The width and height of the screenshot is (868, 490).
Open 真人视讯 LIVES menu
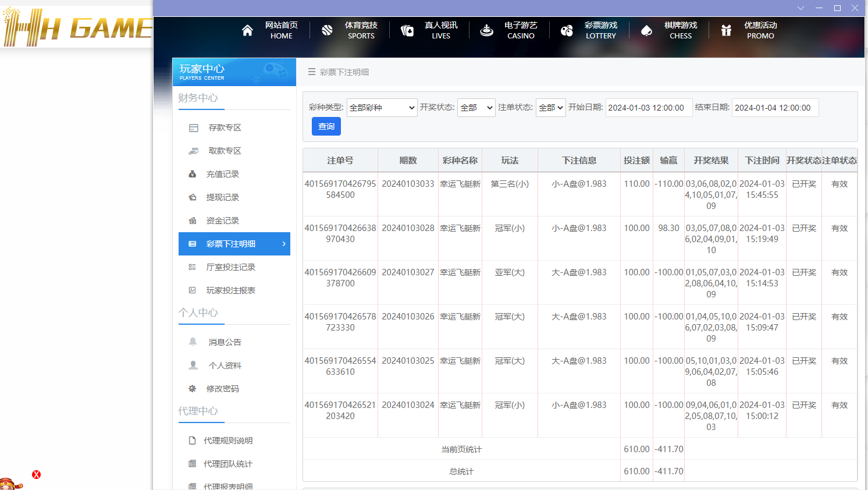(x=441, y=30)
